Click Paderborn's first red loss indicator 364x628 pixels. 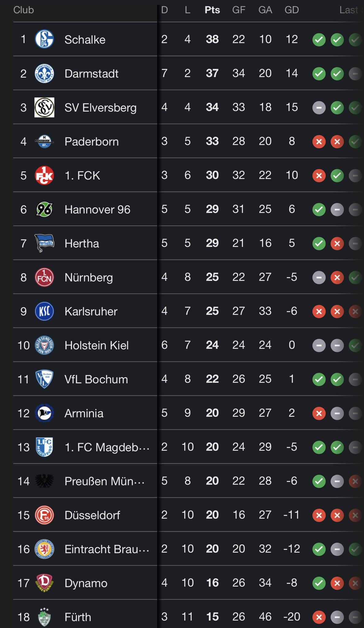tap(319, 141)
